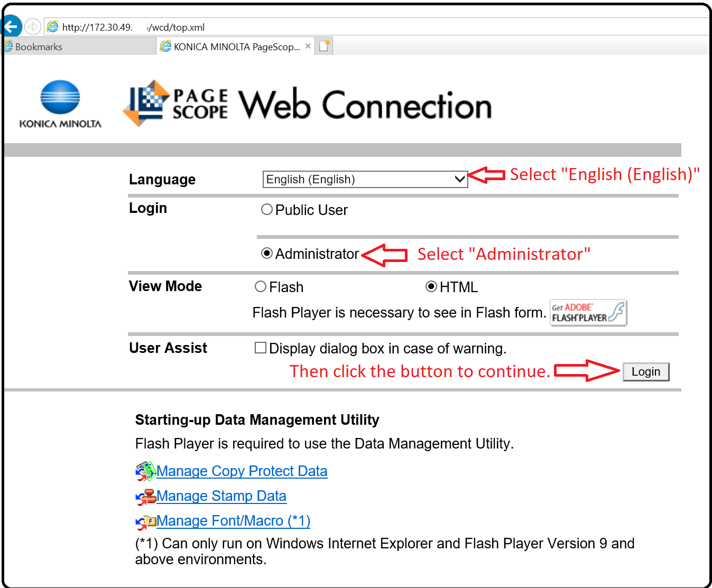
Task: Click the Manage Copy Protect Data icon
Action: (145, 471)
